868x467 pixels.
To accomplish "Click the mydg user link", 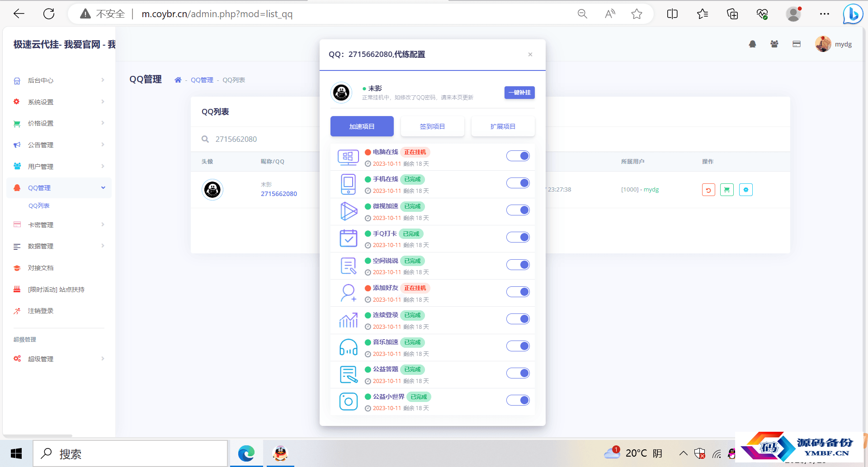I will (651, 190).
